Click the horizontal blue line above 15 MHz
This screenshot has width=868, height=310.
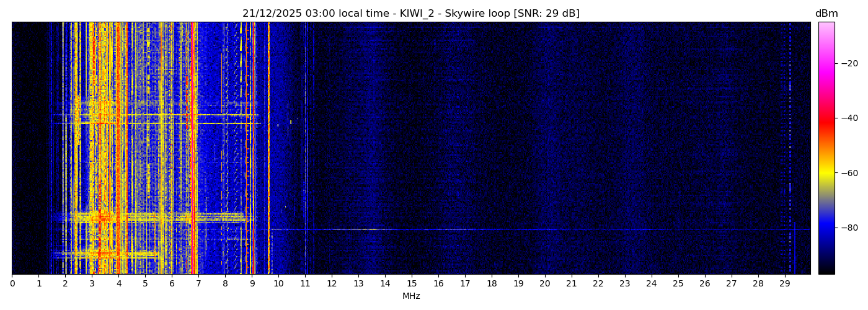(x=412, y=229)
